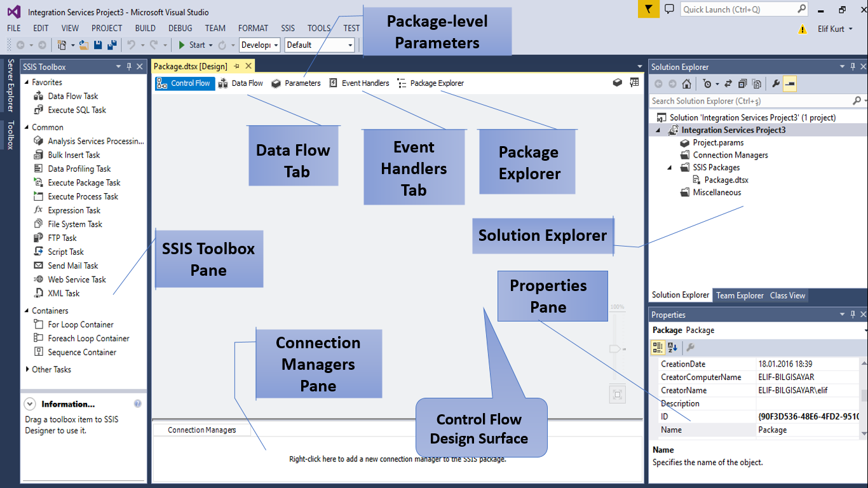Select Script Task in toolbox
This screenshot has width=868, height=488.
(65, 252)
